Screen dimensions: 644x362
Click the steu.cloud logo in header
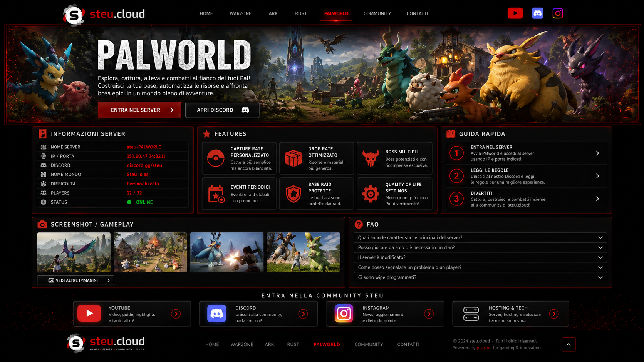click(x=104, y=15)
